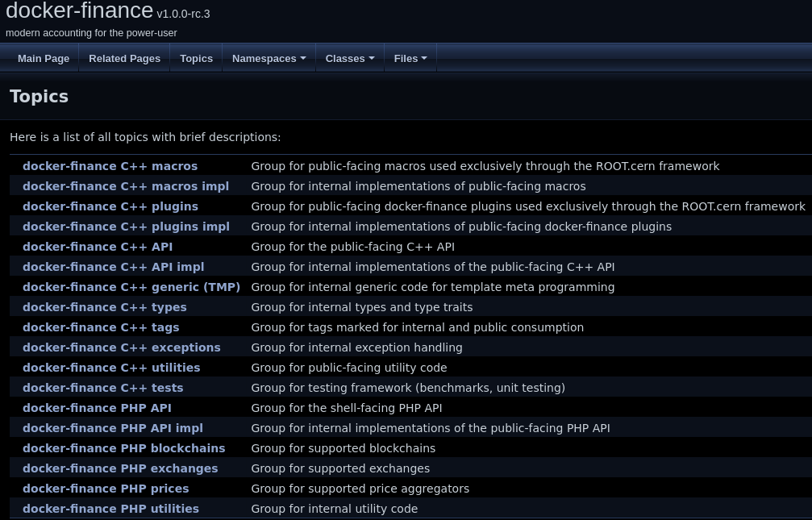Open the docker-finance C++ API link
The image size is (812, 520).
98,247
